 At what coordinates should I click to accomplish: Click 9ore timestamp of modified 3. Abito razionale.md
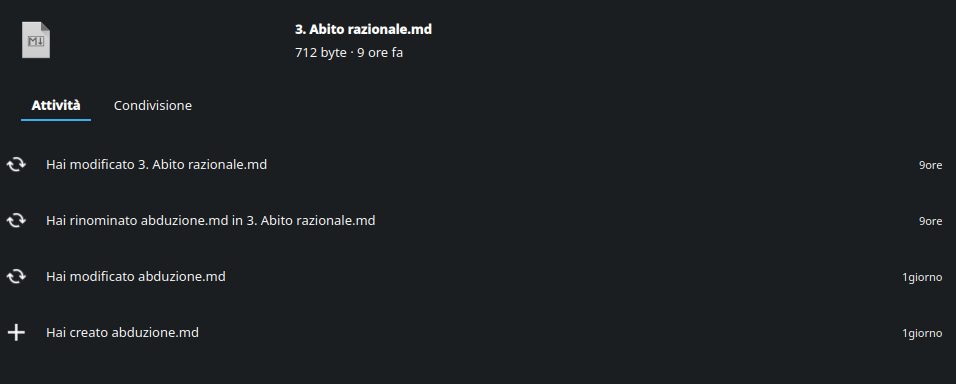[930, 165]
